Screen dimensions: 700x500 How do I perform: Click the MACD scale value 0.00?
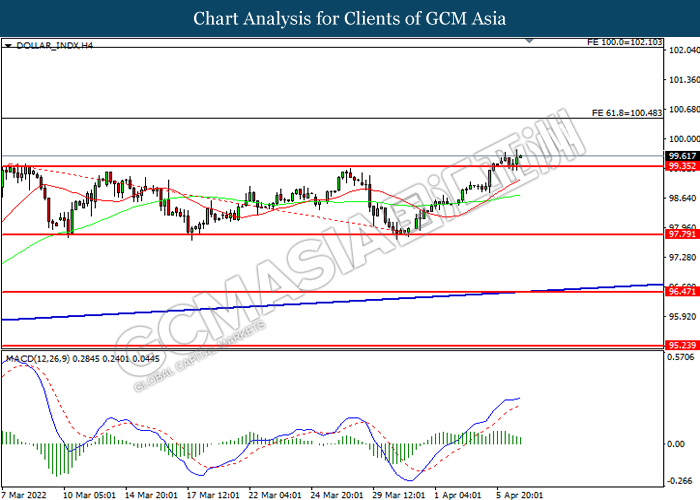coord(675,444)
